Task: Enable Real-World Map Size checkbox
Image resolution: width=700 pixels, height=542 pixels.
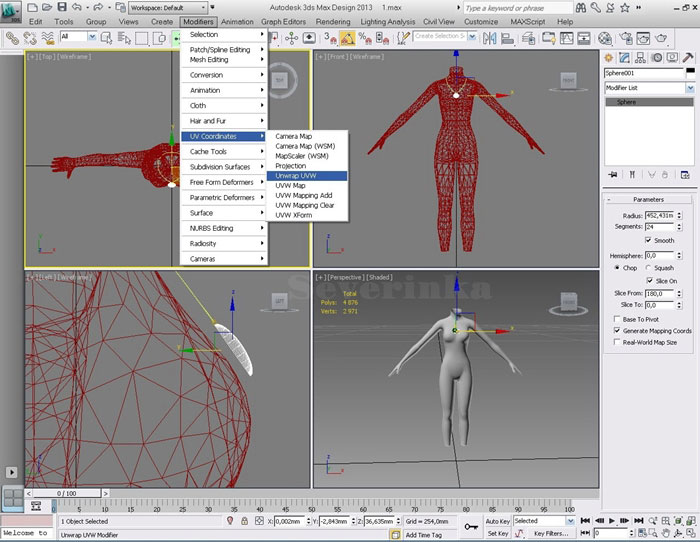Action: click(x=617, y=342)
